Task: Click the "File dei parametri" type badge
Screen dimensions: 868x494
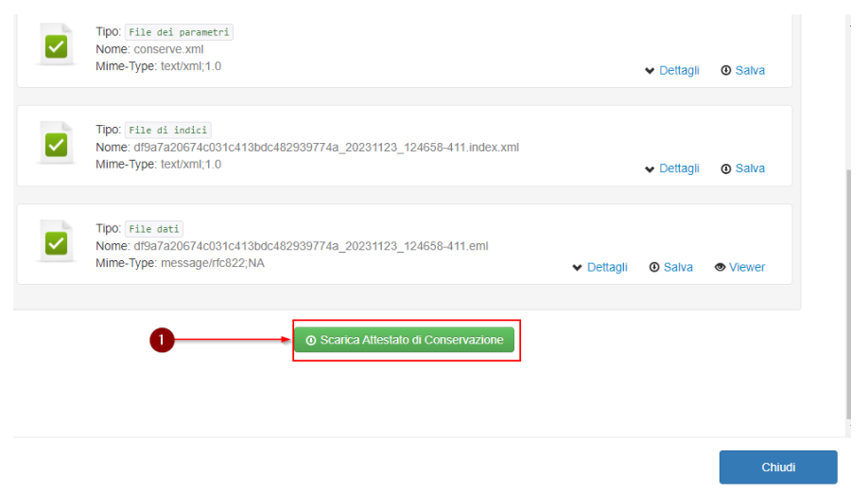Action: (179, 32)
